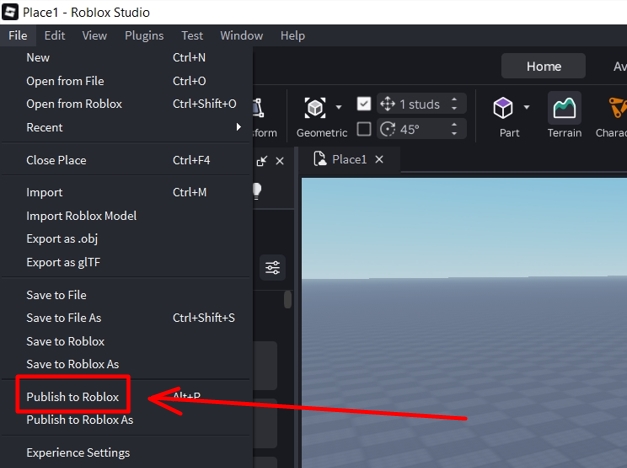Click the Roblox Studio app logo
The width and height of the screenshot is (627, 468).
click(10, 12)
